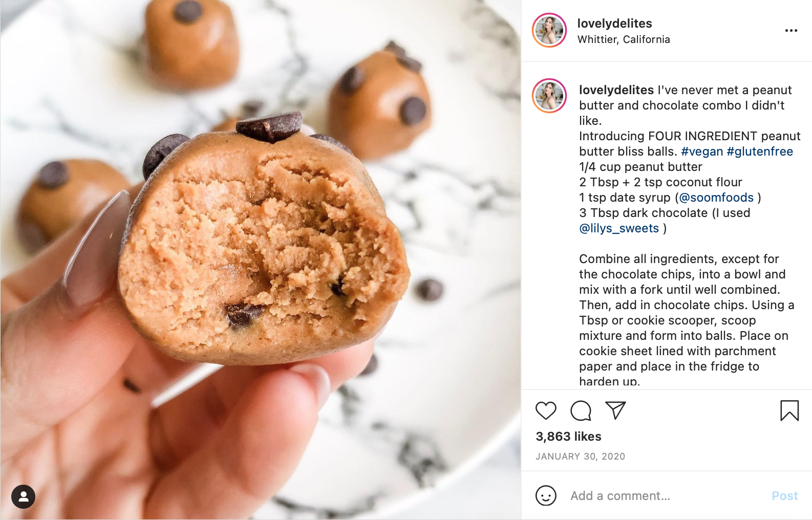Click the Add a comment field
812x520 pixels.
[666, 495]
